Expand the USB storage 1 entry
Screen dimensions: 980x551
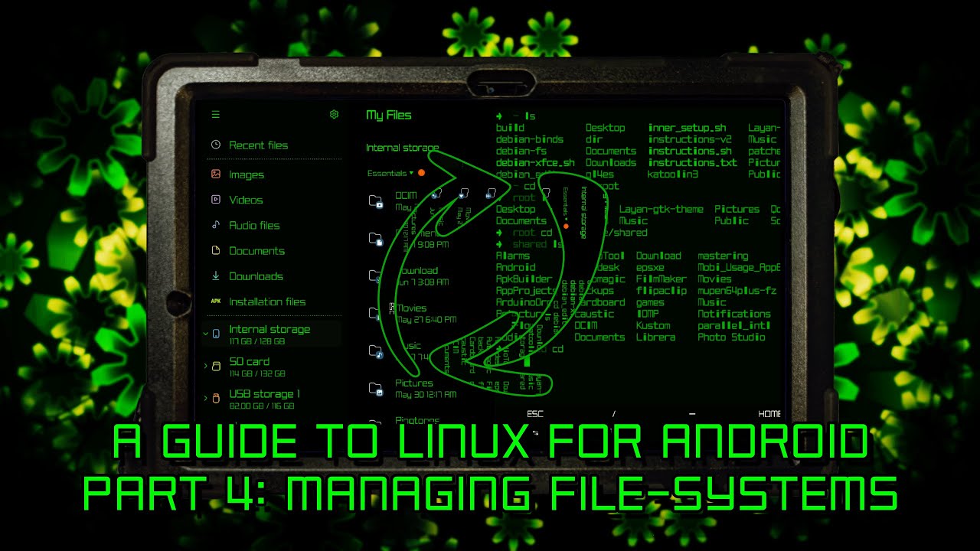click(205, 399)
